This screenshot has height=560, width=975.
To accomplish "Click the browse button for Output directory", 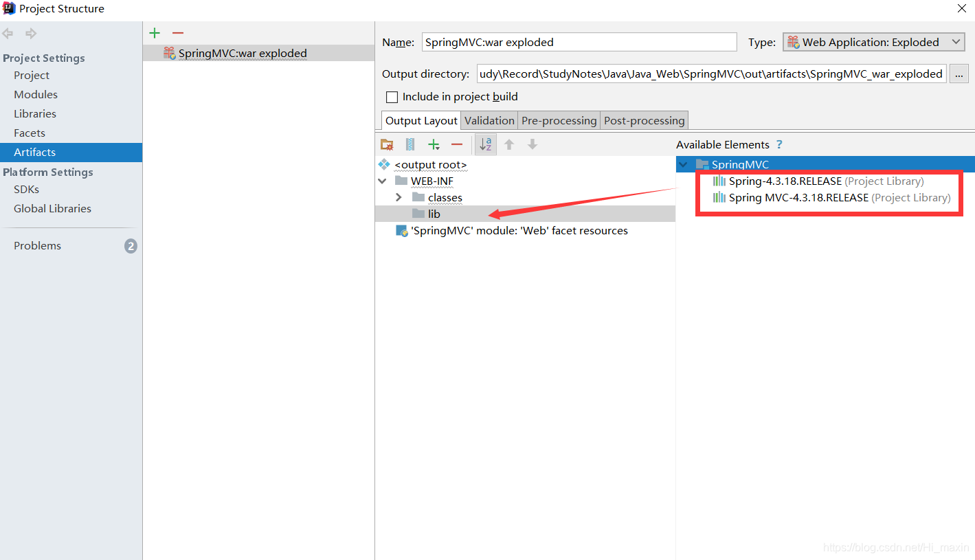I will coord(959,74).
